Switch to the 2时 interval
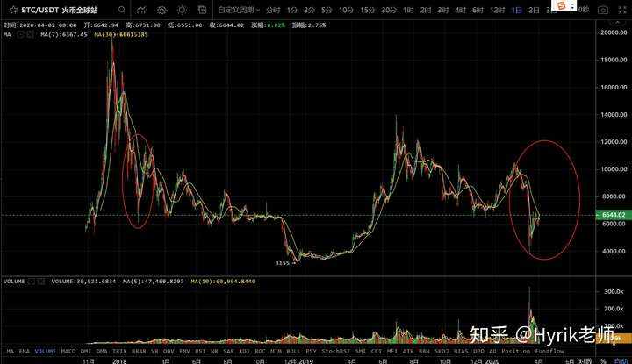 426,10
